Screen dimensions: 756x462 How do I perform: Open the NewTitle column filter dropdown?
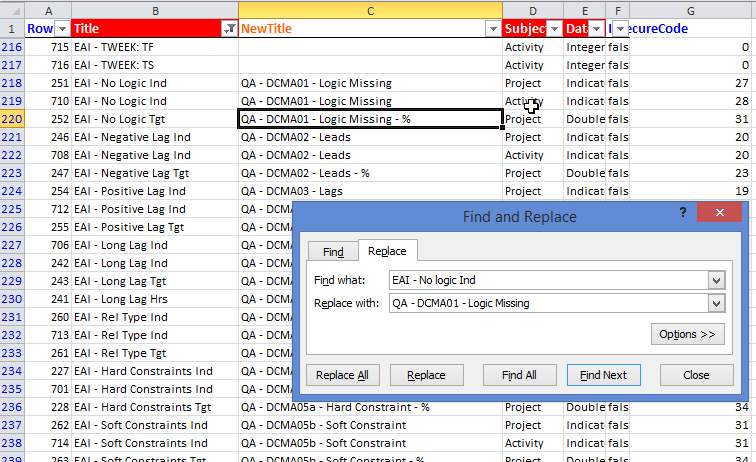pyautogui.click(x=491, y=30)
